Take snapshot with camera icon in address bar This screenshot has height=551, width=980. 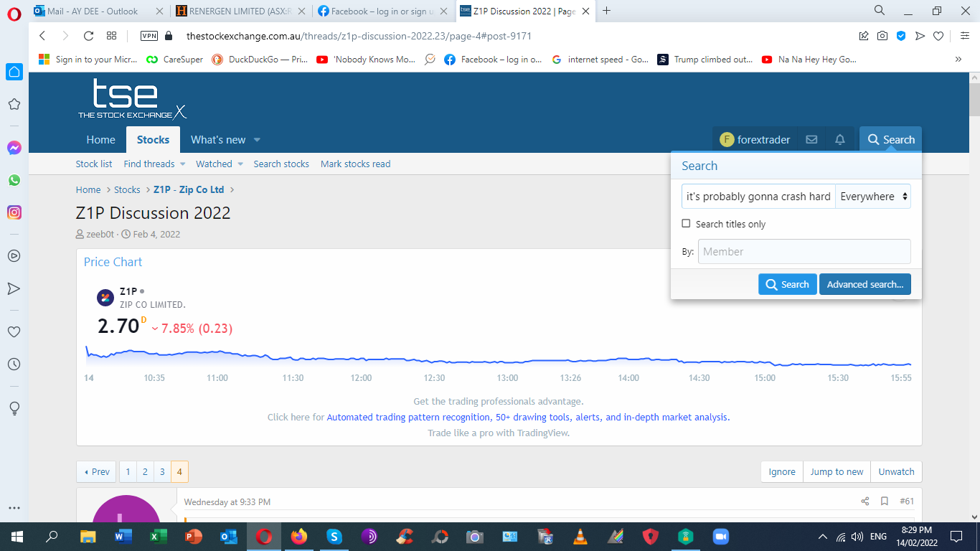point(882,36)
